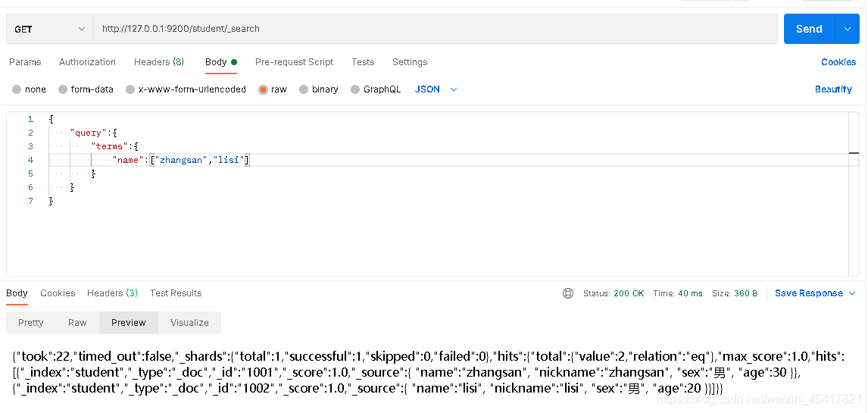Switch to the Tests tab

(x=363, y=62)
